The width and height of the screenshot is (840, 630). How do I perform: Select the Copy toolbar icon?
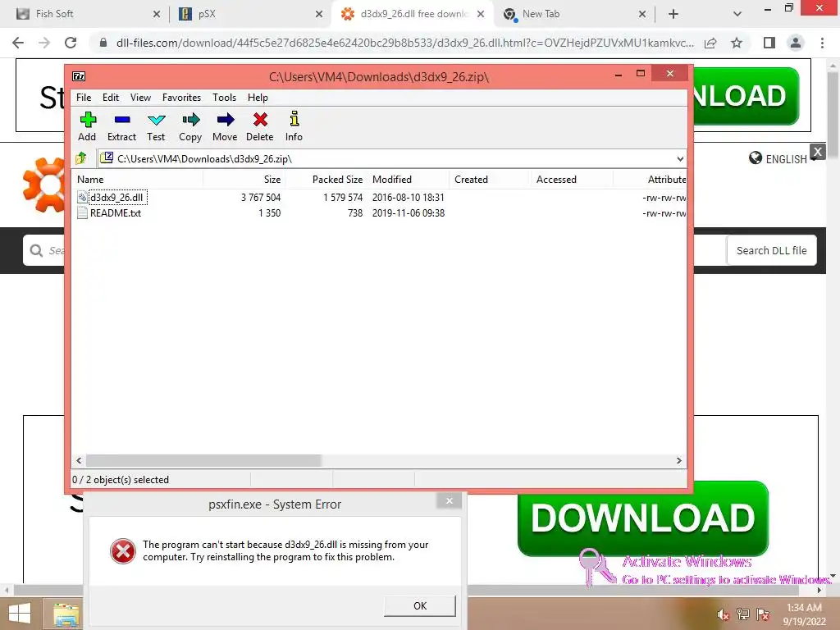190,120
